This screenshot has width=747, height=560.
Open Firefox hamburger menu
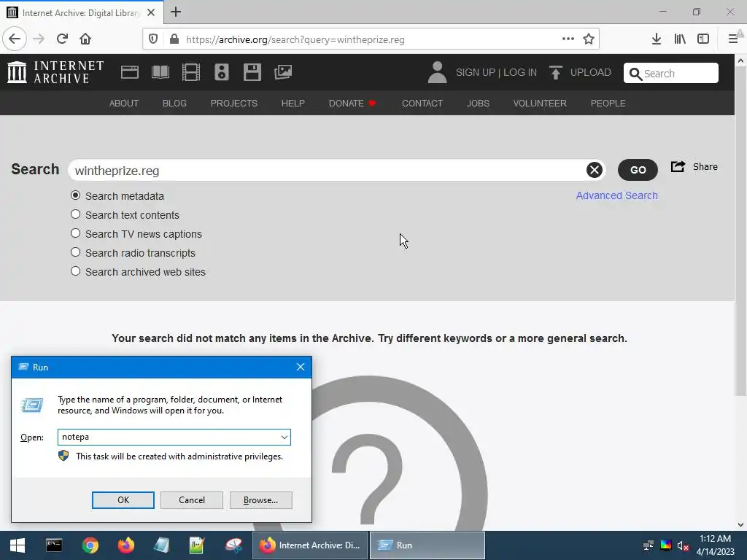[x=733, y=39]
